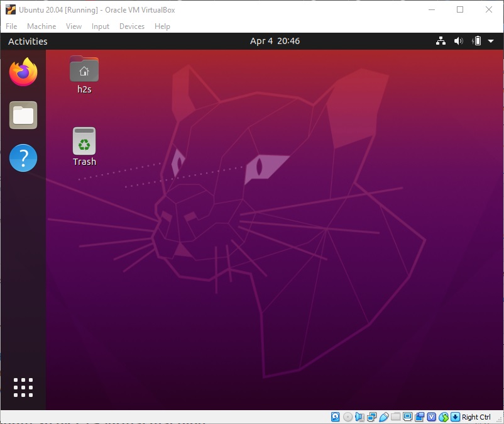Click the hard disk activity status icon

(334, 416)
